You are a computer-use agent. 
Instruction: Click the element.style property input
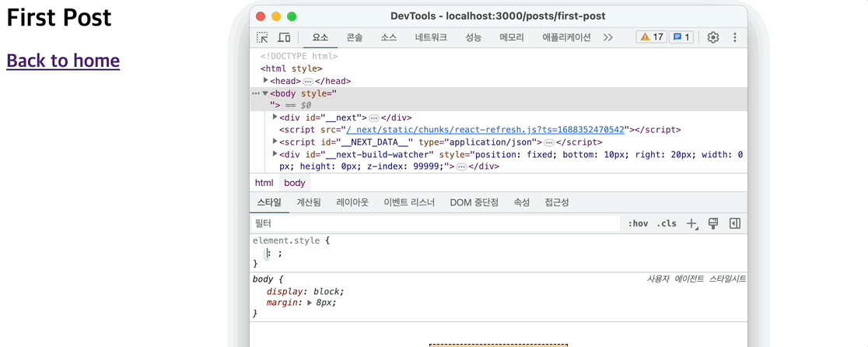point(268,253)
